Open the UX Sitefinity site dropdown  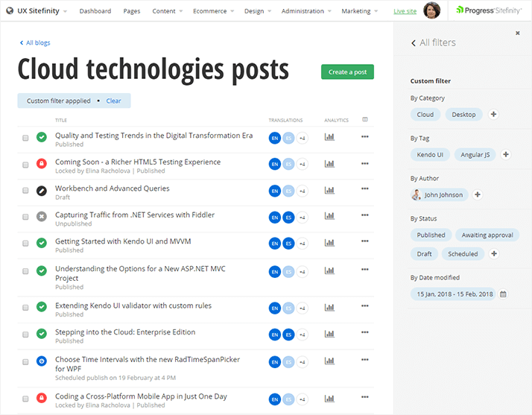tap(65, 11)
